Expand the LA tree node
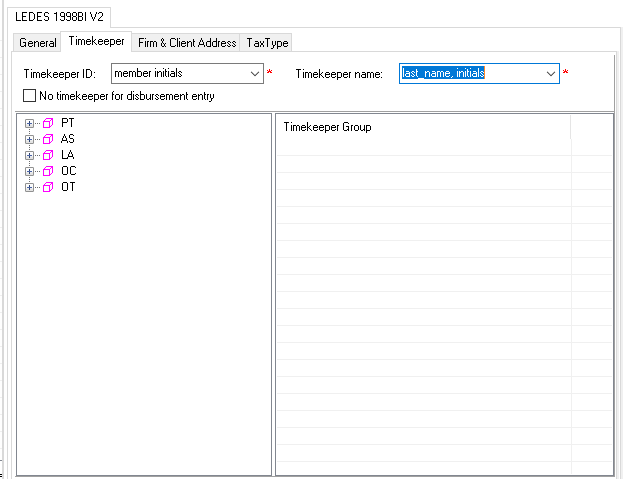This screenshot has width=624, height=479. point(29,155)
